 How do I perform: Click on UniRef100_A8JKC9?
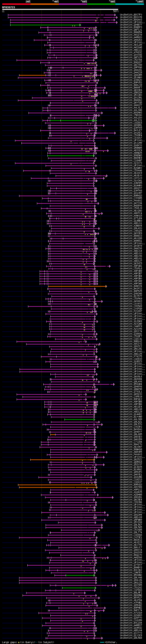(131, 173)
